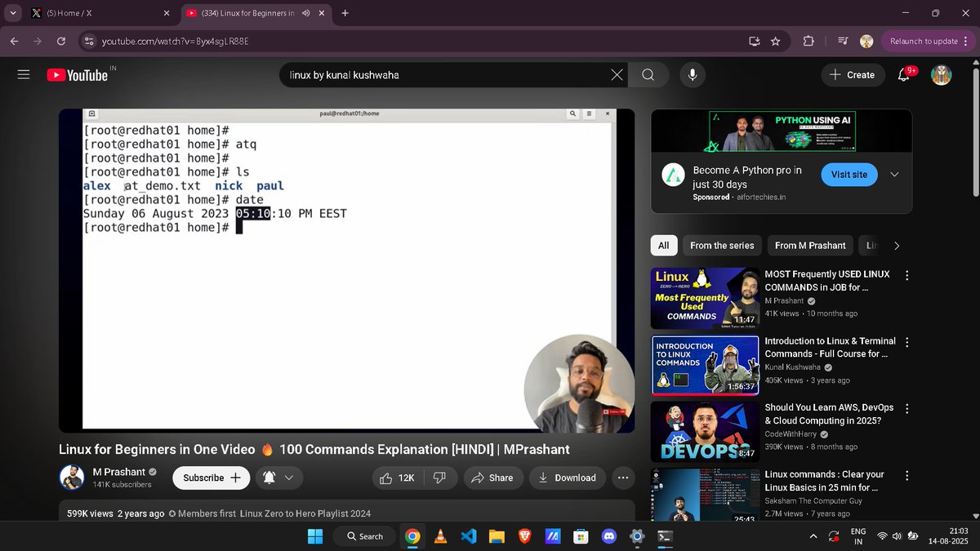
Task: Start a voice search with the microphone icon
Action: coord(692,74)
